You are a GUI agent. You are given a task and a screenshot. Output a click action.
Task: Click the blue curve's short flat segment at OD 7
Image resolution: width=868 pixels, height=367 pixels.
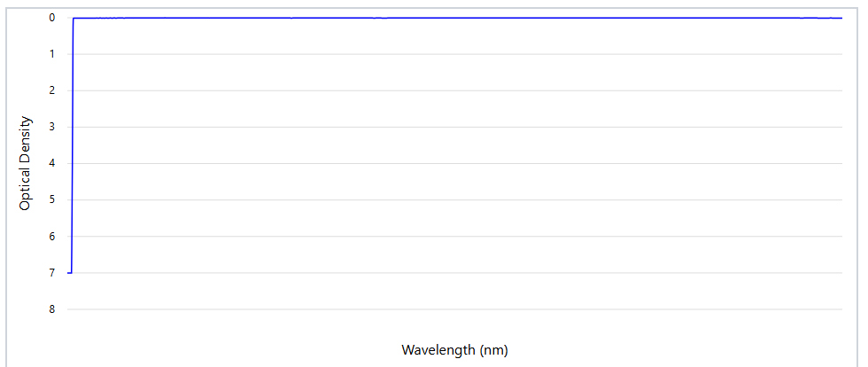[70, 273]
